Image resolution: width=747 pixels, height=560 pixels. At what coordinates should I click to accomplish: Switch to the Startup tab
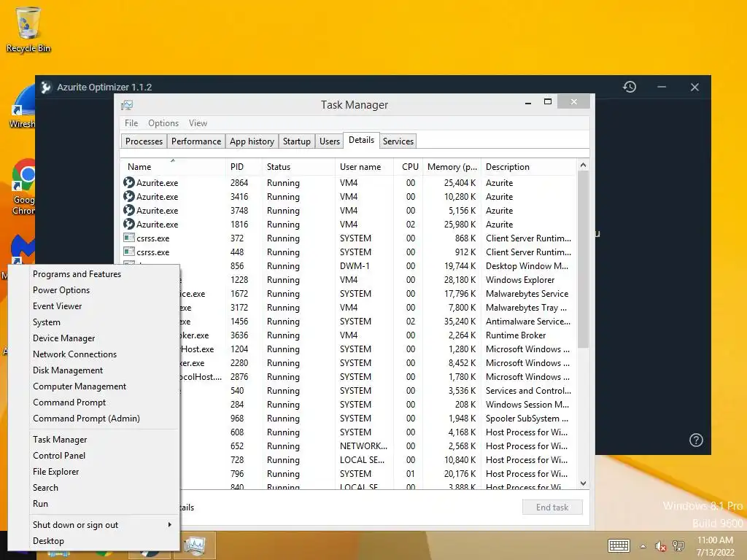pyautogui.click(x=296, y=141)
